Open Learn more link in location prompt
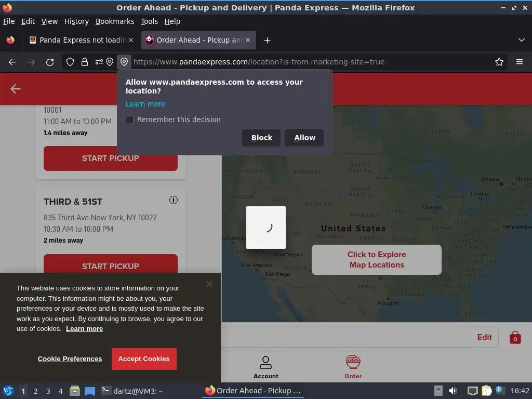 (145, 104)
